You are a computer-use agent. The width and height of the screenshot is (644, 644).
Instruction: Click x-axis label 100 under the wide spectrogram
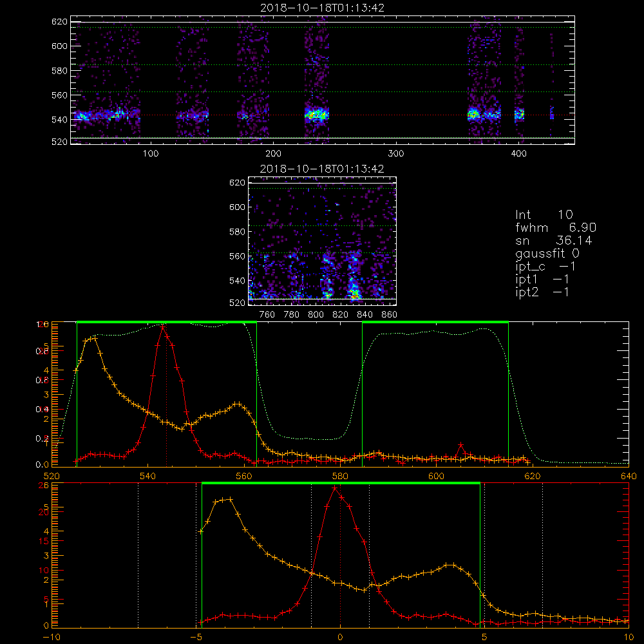pos(151,154)
